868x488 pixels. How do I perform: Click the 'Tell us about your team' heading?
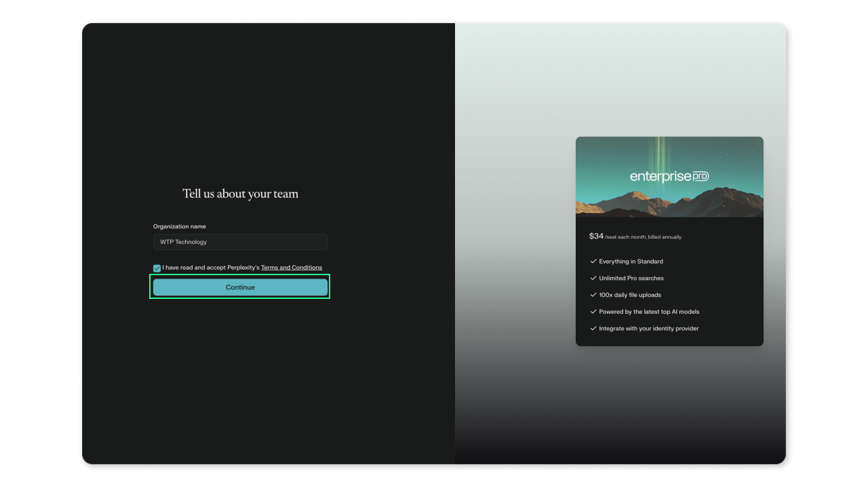(x=240, y=194)
